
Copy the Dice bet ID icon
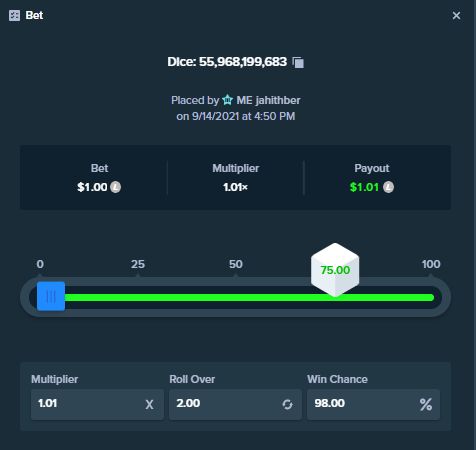pyautogui.click(x=298, y=62)
